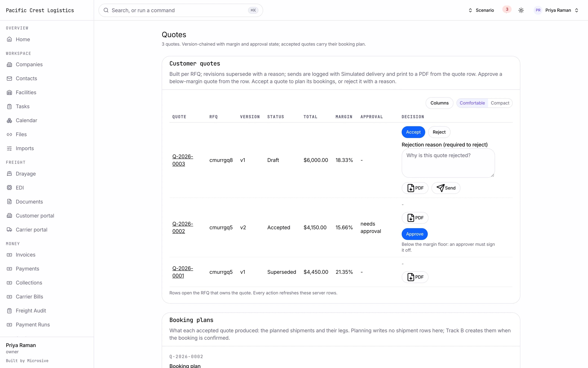This screenshot has height=368, width=588.
Task: Click the Documents file icon
Action: 9,202
